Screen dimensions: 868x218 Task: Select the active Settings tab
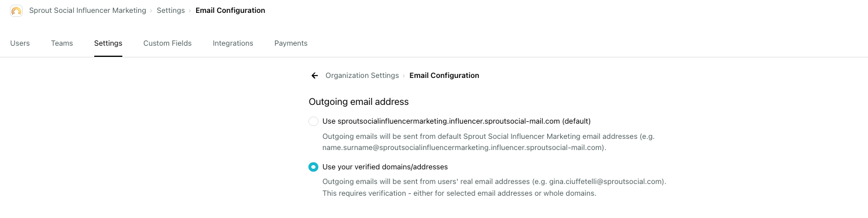coord(108,43)
